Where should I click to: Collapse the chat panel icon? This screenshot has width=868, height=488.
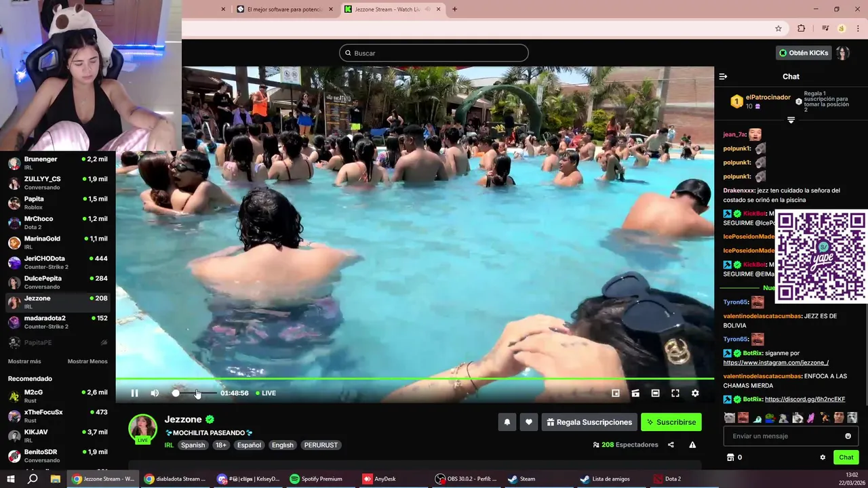(x=723, y=77)
